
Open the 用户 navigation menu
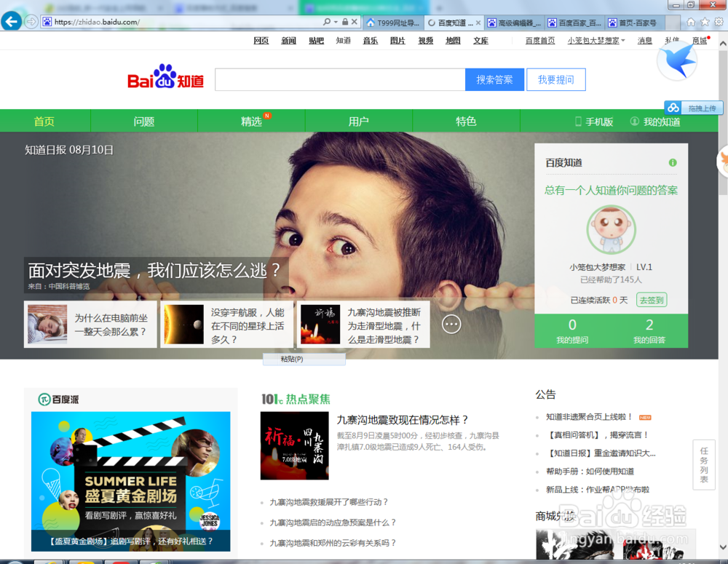coord(358,121)
